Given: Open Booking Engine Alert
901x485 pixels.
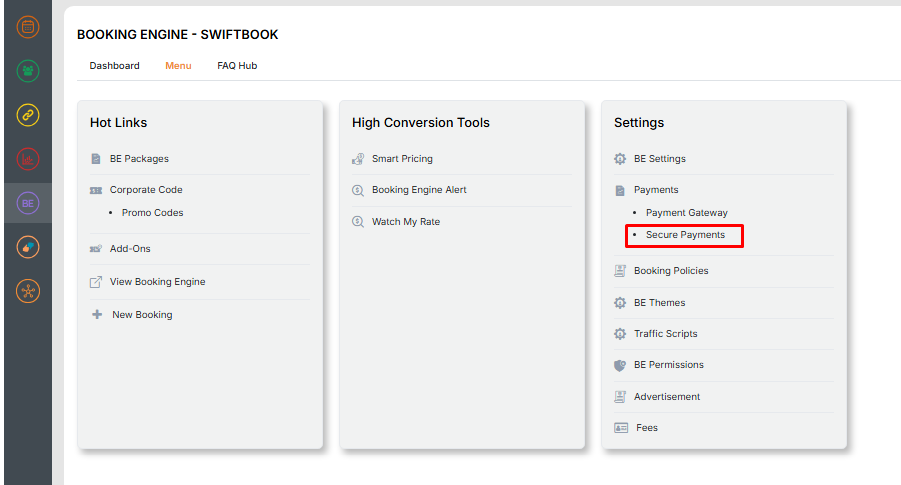Looking at the screenshot, I should (x=419, y=190).
